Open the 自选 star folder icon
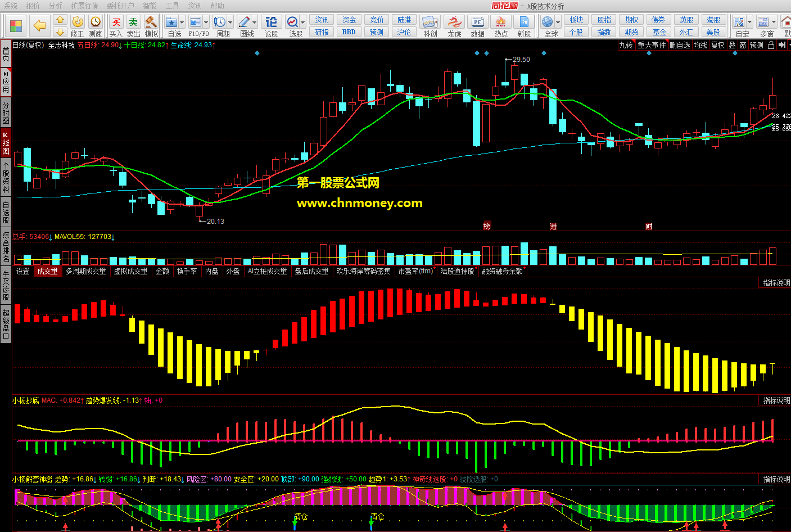This screenshot has width=791, height=532. 171,22
